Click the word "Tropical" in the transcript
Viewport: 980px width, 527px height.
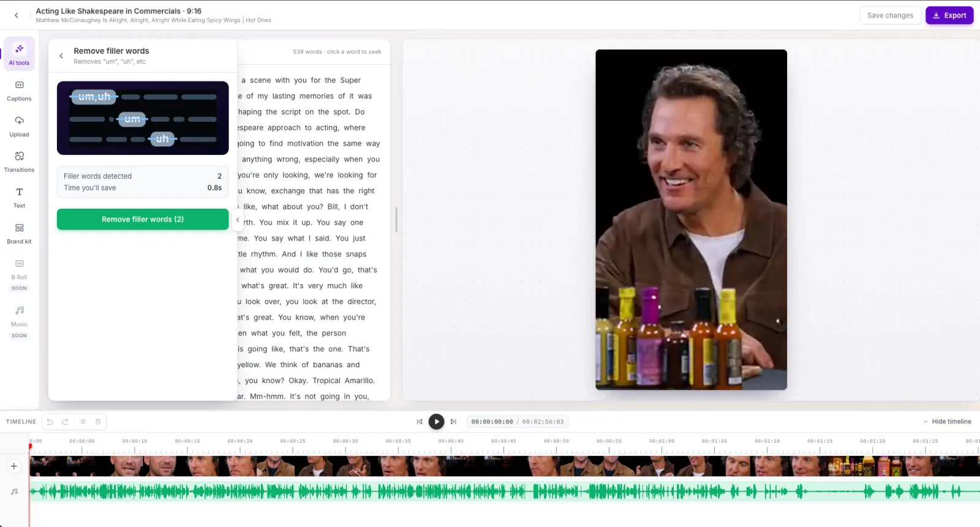326,381
